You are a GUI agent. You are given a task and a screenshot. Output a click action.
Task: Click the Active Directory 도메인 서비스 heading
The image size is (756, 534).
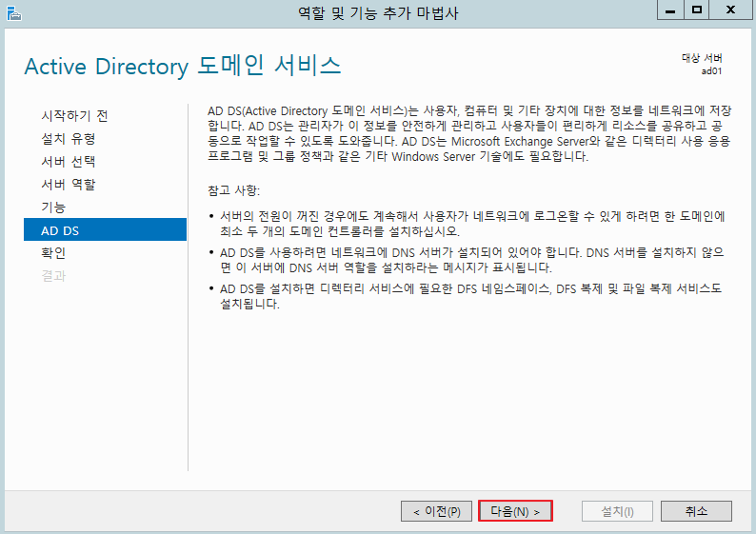[x=183, y=66]
